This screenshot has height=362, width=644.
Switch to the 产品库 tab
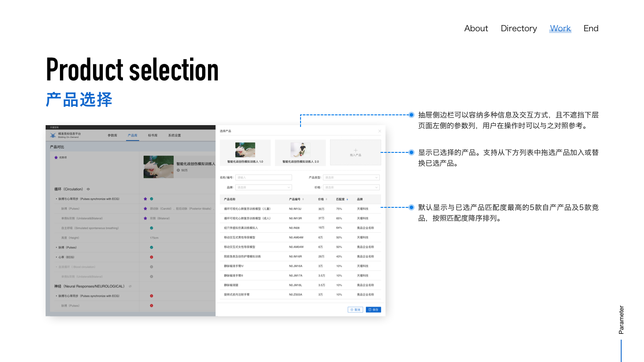point(132,135)
